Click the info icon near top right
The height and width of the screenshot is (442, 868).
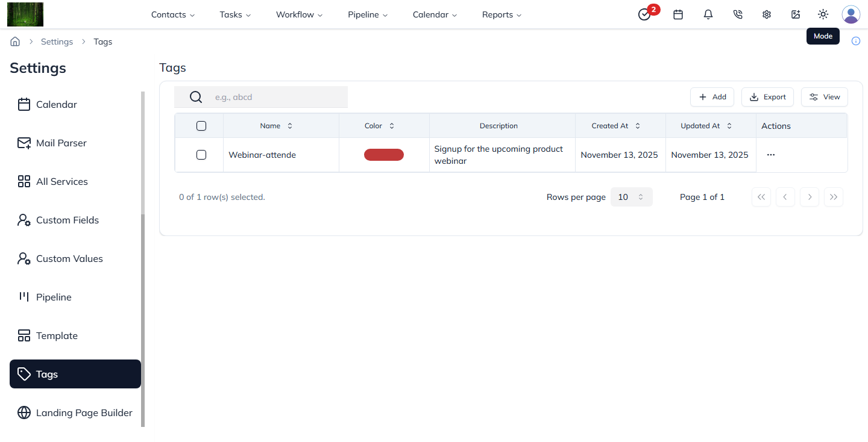pos(855,41)
